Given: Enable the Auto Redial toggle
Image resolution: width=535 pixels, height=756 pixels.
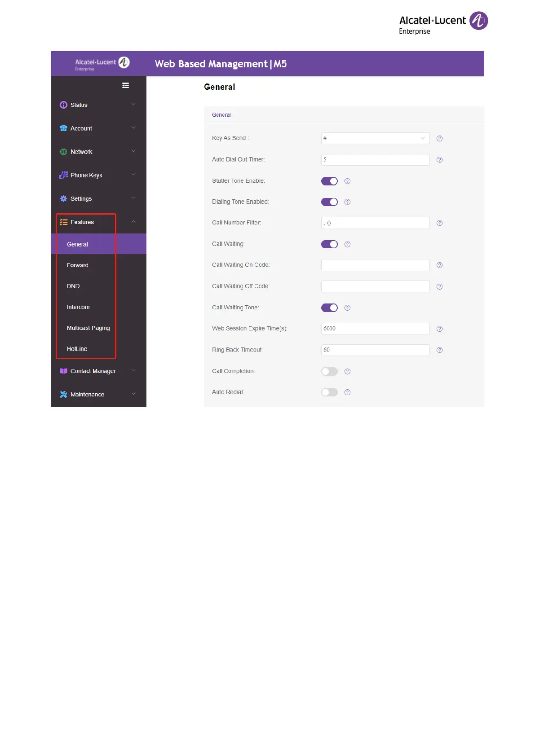Looking at the screenshot, I should pos(329,392).
